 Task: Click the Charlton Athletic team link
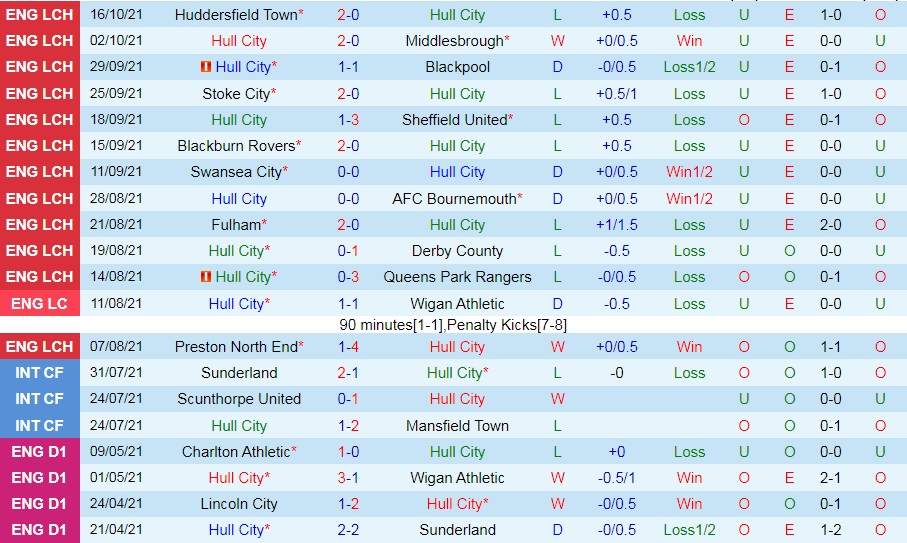click(x=236, y=452)
